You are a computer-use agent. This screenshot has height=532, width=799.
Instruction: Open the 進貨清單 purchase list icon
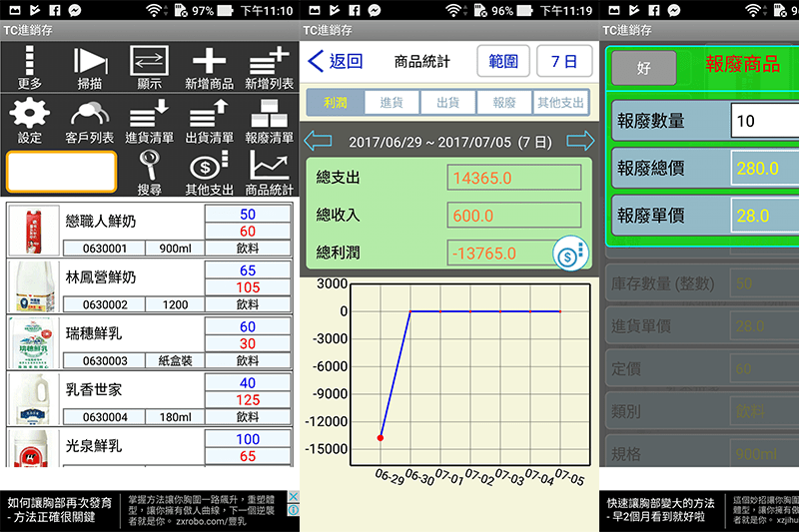tap(149, 121)
